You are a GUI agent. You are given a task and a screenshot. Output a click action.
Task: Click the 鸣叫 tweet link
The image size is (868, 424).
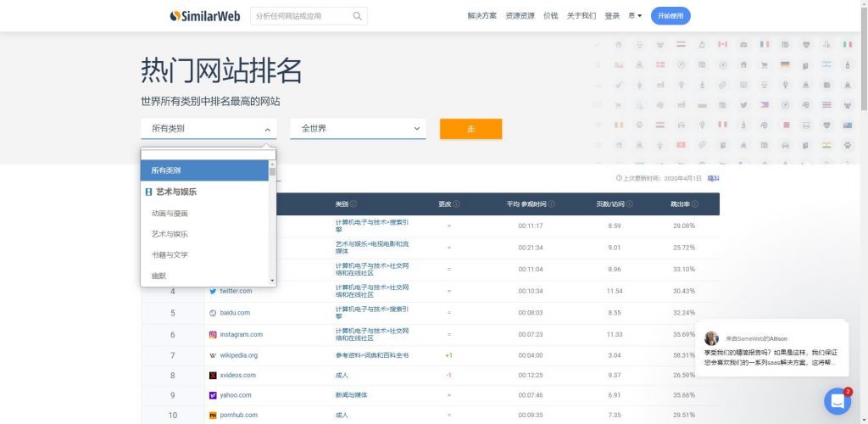pyautogui.click(x=714, y=178)
